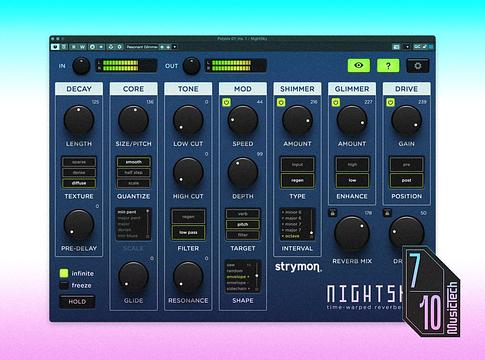Open plugin settings via gear icon

tap(418, 66)
